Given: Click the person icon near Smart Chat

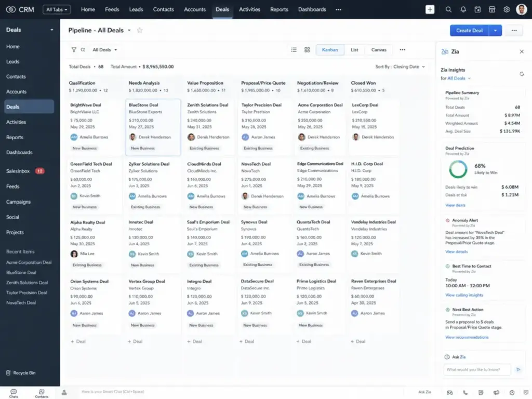Looking at the screenshot, I should [64, 392].
